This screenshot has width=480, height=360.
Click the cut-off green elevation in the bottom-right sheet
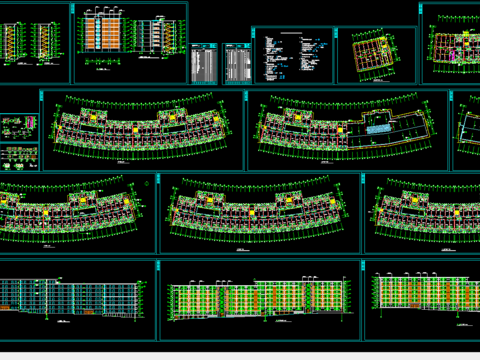pyautogui.click(x=426, y=294)
